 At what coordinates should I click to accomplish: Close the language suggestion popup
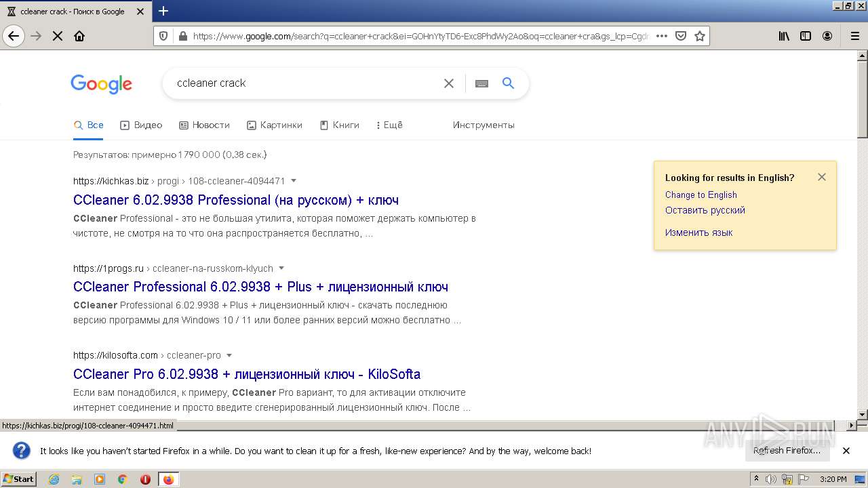pyautogui.click(x=822, y=177)
